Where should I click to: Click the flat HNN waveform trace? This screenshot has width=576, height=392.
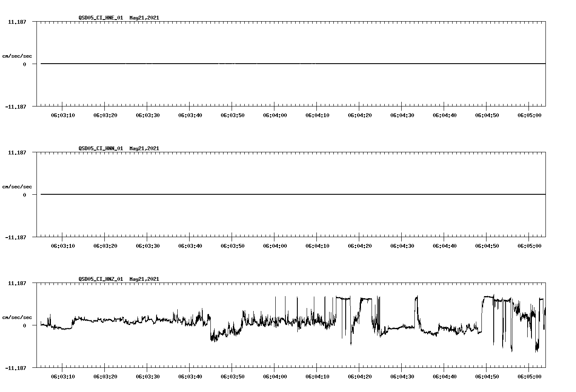[x=254, y=194]
